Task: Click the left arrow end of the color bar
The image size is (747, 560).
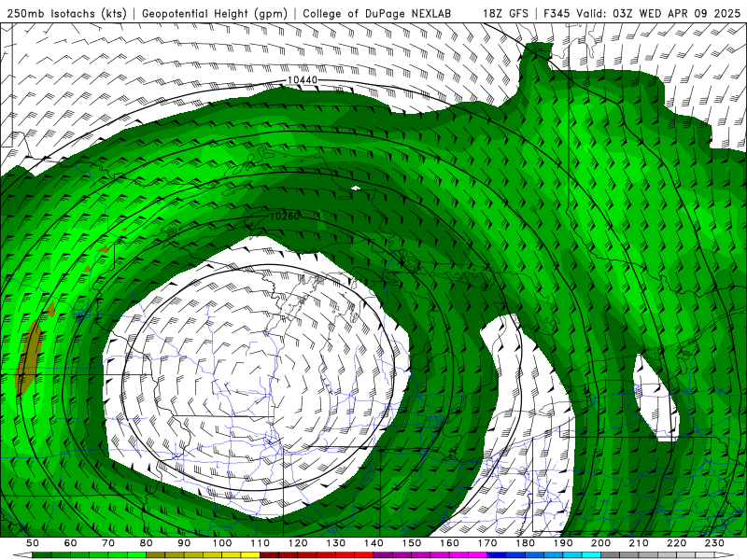Action: 22,555
